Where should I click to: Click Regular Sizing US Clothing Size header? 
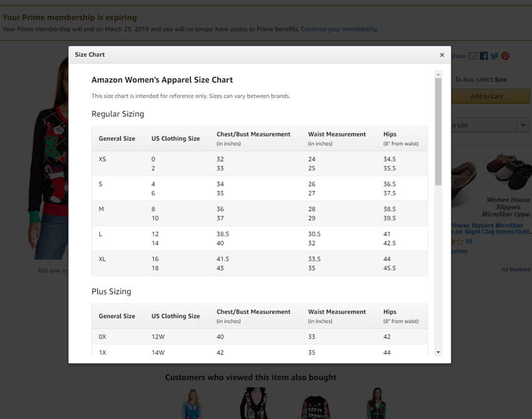pyautogui.click(x=175, y=138)
